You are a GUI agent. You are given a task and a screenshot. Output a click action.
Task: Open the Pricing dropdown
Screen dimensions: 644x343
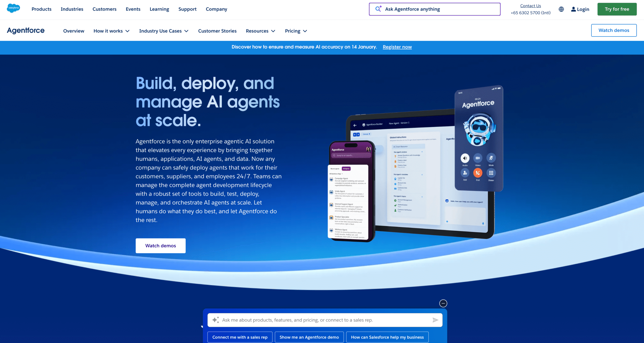(x=296, y=31)
